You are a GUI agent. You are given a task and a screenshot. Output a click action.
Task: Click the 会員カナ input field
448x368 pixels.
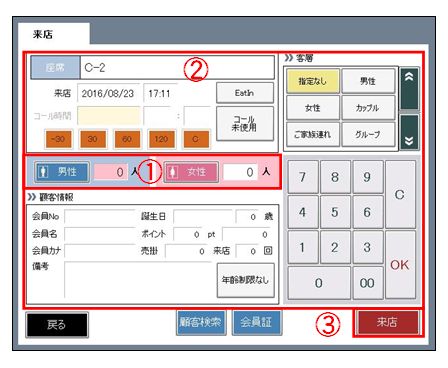point(100,251)
